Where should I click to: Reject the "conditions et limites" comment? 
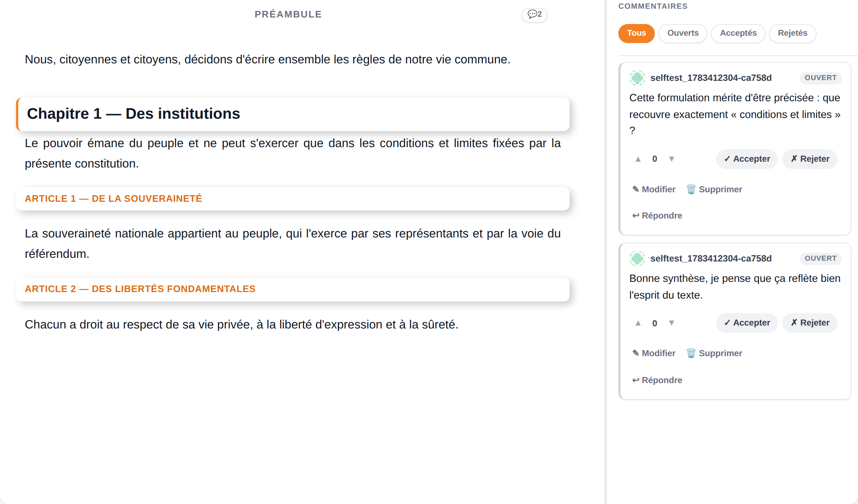(810, 159)
